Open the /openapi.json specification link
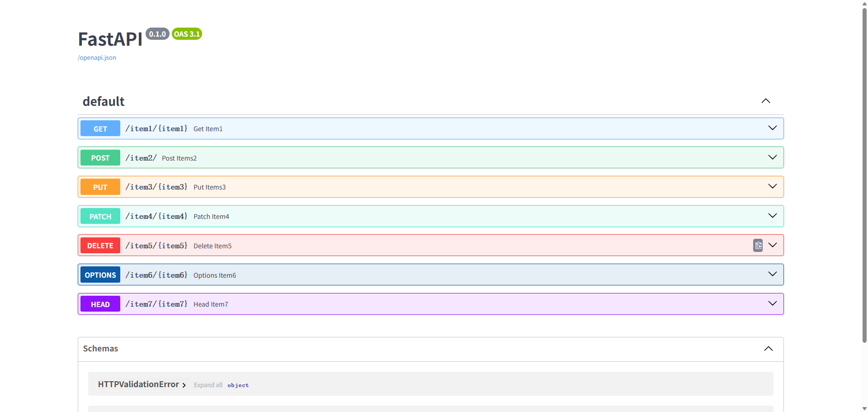This screenshot has width=868, height=412. coord(96,57)
